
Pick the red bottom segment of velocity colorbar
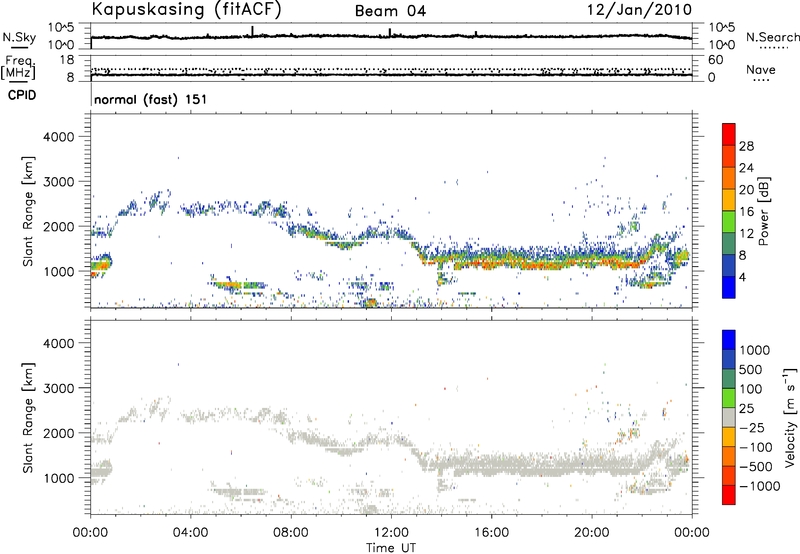[729, 495]
